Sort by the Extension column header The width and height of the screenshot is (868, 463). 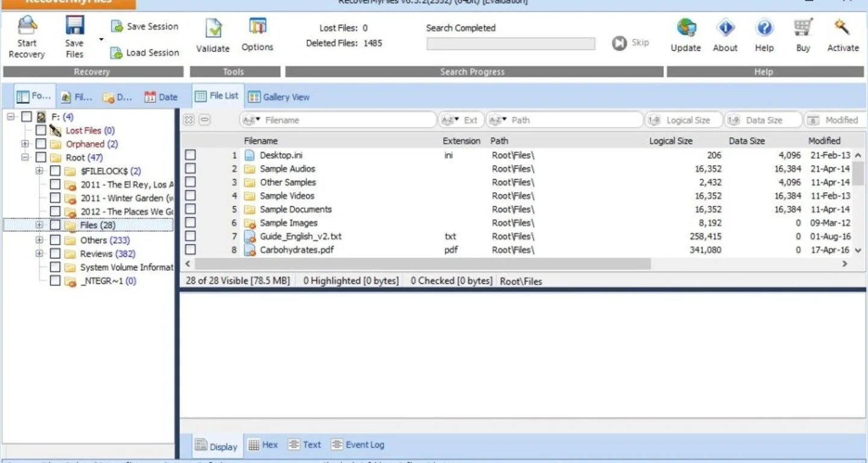click(x=462, y=141)
